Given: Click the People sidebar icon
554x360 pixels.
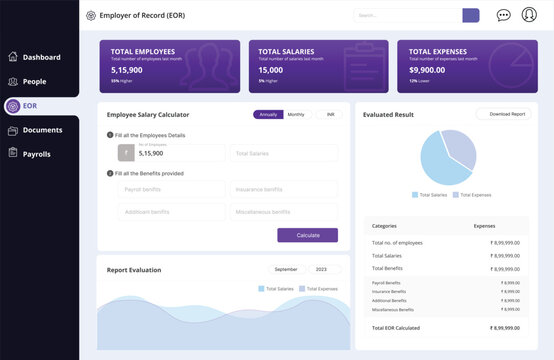Looking at the screenshot, I should (x=13, y=82).
